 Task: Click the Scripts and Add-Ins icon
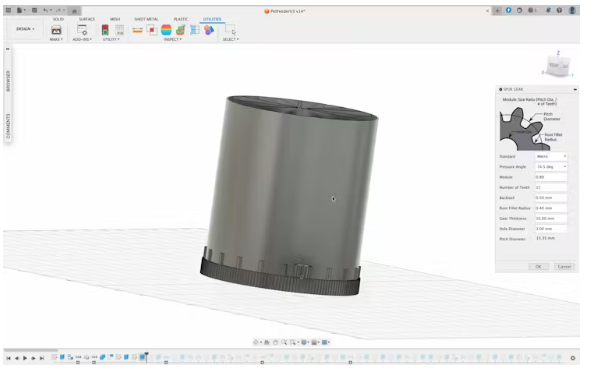pos(82,30)
